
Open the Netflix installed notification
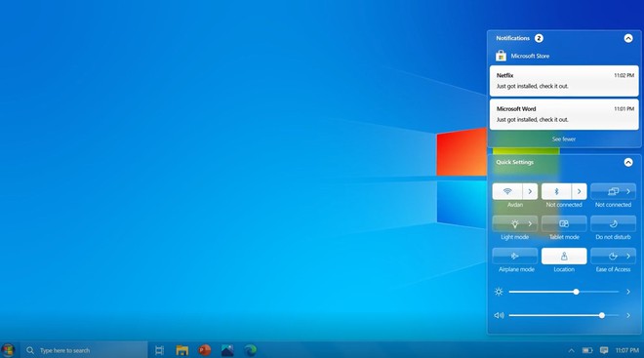point(564,81)
